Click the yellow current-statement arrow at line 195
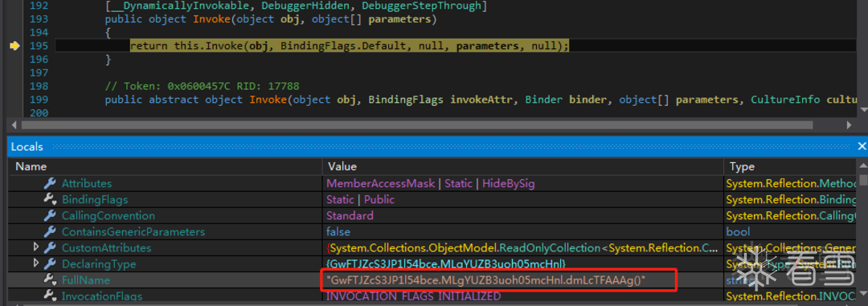The width and height of the screenshot is (868, 306). tap(14, 46)
